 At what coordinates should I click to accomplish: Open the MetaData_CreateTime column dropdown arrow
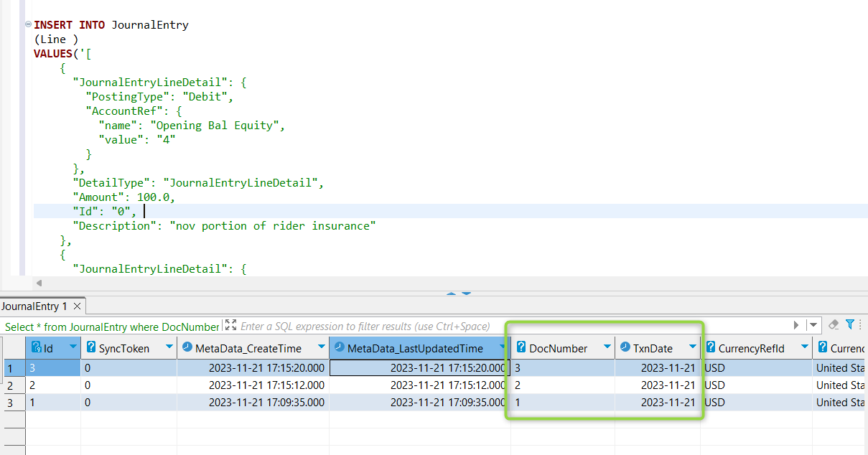321,347
